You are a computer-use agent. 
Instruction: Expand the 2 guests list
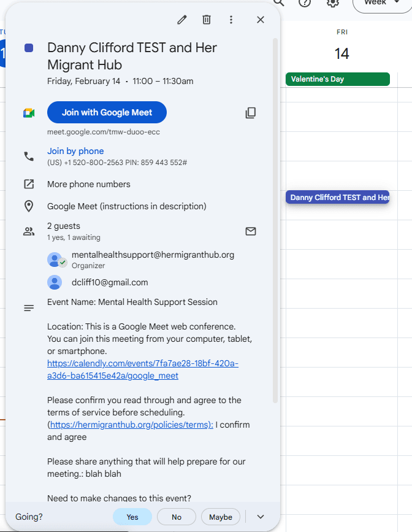click(64, 226)
